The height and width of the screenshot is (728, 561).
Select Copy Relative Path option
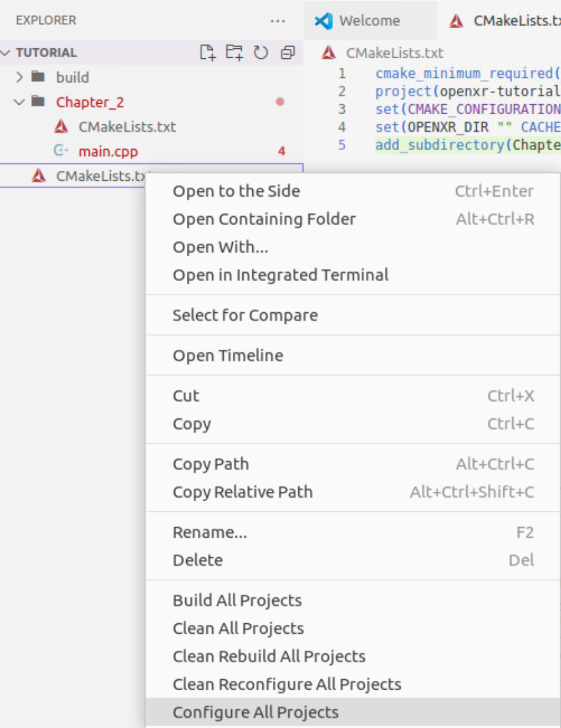pyautogui.click(x=242, y=492)
